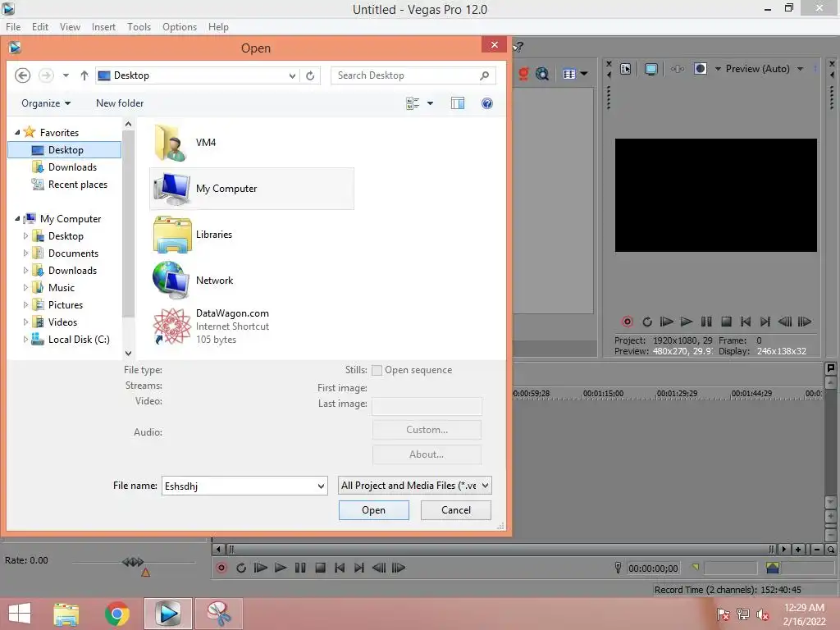Click timeline transport Record button
The width and height of the screenshot is (840, 630).
pos(221,568)
